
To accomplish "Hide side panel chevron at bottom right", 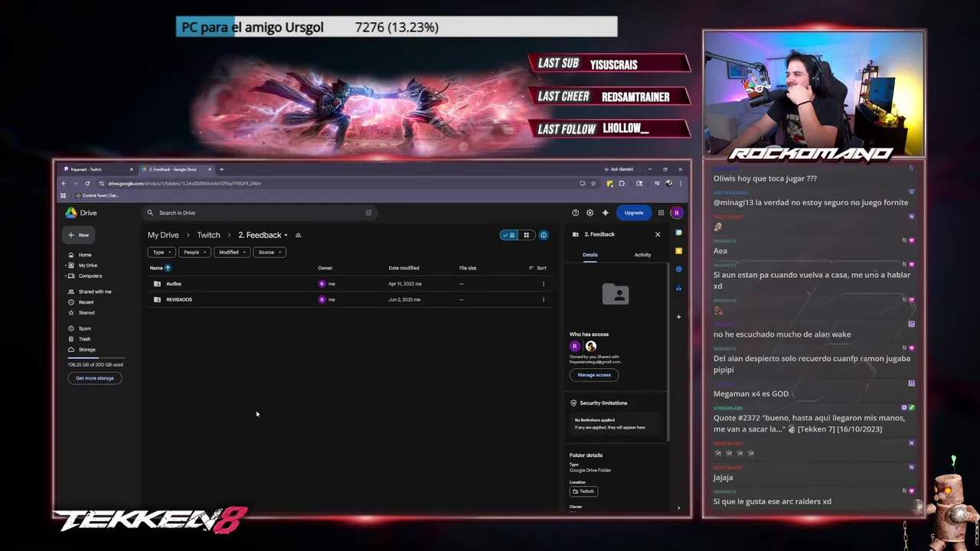I will 678,508.
